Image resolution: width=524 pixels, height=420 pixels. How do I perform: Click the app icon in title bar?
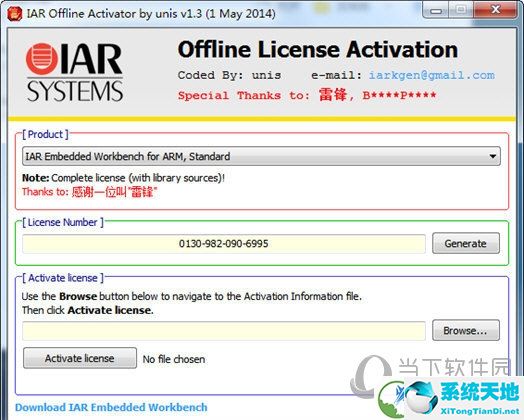(x=14, y=13)
